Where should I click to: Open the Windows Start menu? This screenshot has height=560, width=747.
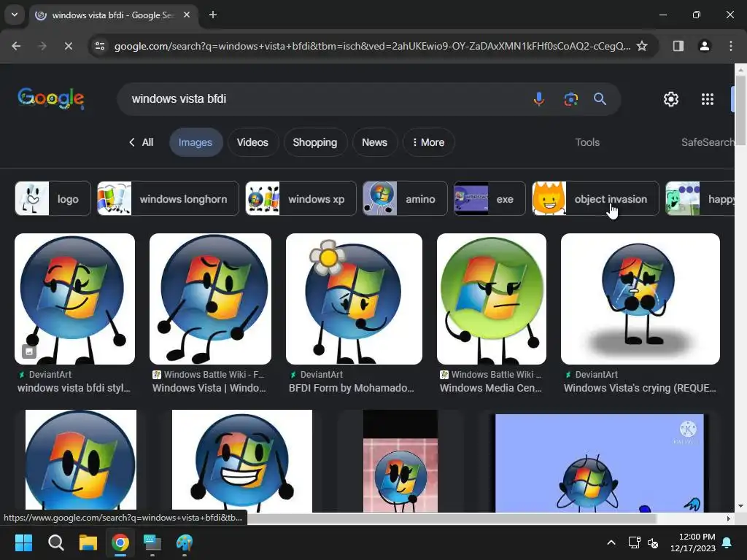click(23, 542)
